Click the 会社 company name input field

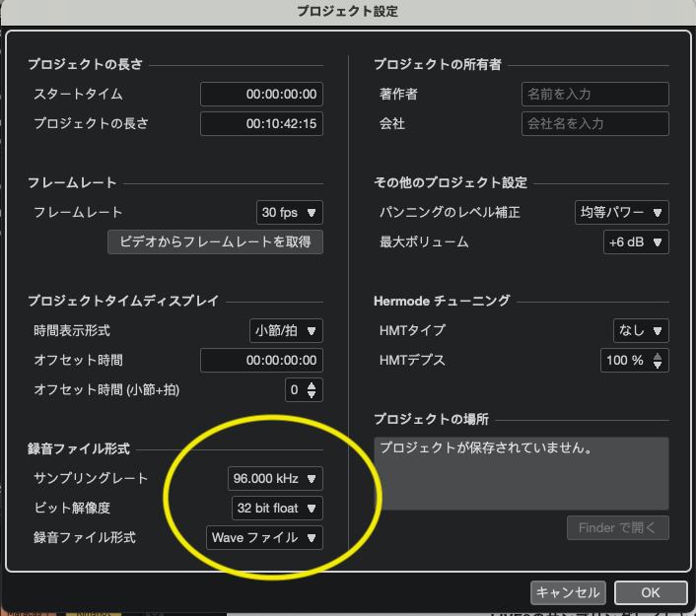click(x=594, y=124)
